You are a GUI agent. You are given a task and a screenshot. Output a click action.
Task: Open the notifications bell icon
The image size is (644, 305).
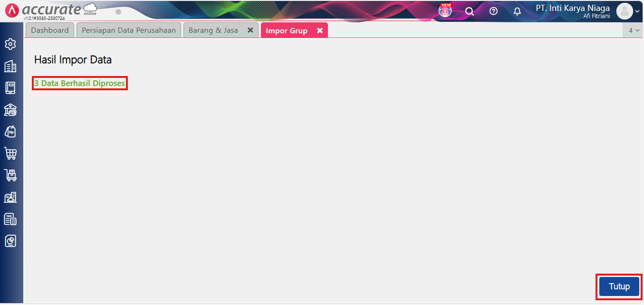tap(518, 11)
